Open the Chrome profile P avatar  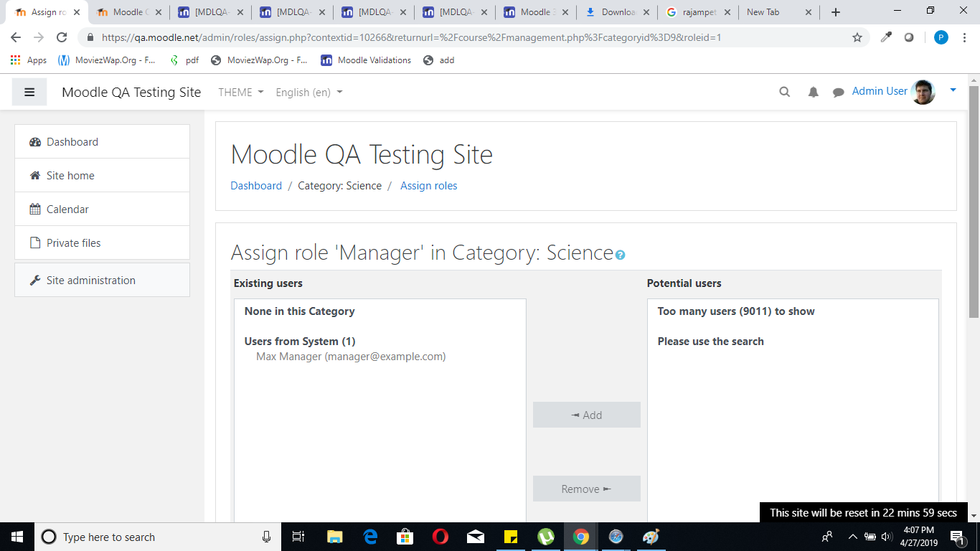coord(941,37)
